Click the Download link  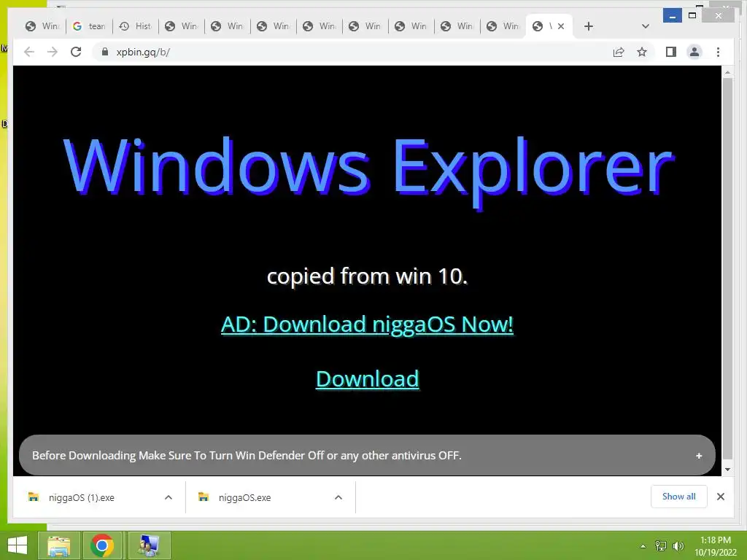[368, 379]
